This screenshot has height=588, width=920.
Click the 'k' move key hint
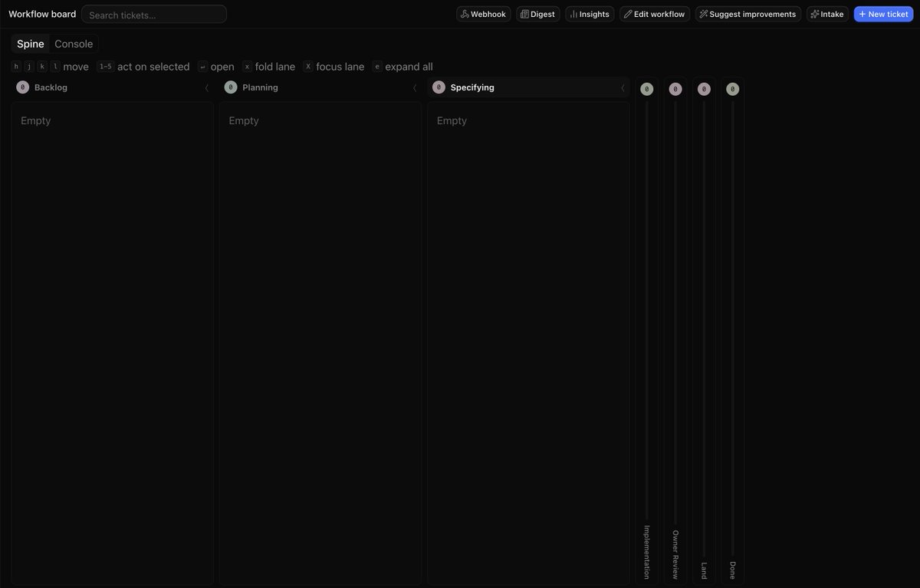pyautogui.click(x=42, y=67)
